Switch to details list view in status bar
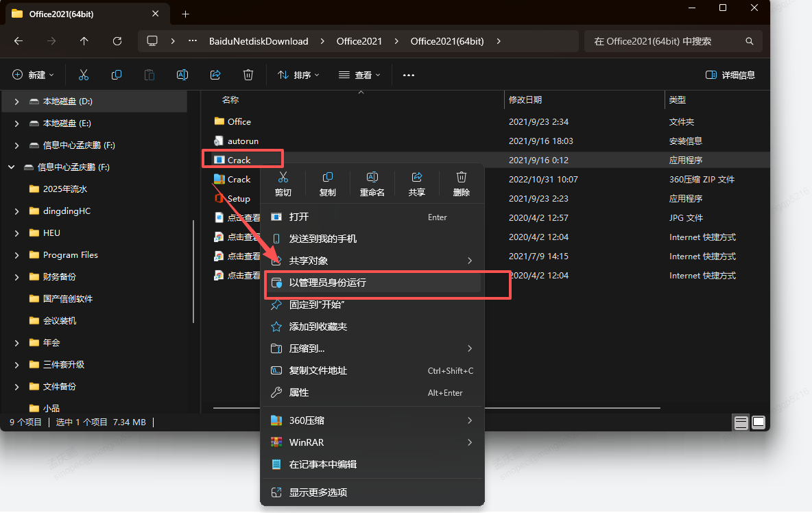This screenshot has height=513, width=812. click(x=741, y=422)
